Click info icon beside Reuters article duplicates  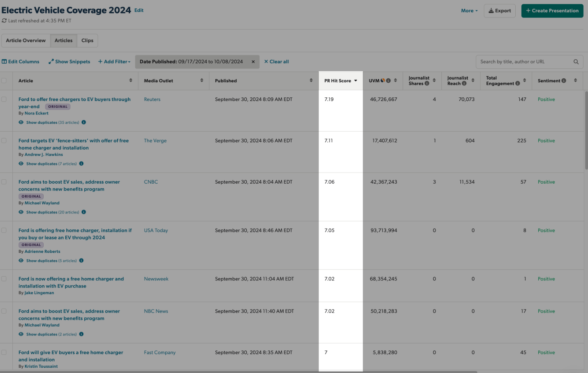point(84,122)
